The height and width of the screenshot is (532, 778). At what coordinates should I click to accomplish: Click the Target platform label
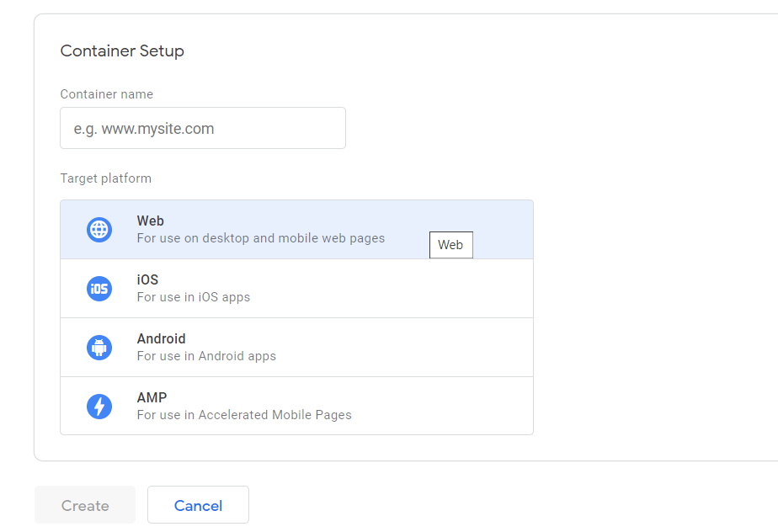pyautogui.click(x=105, y=178)
